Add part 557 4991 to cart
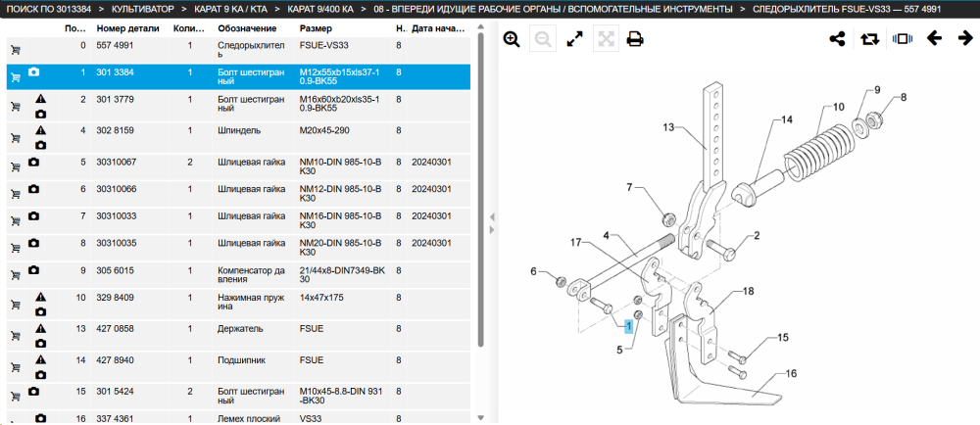Image resolution: width=980 pixels, height=425 pixels. click(16, 51)
